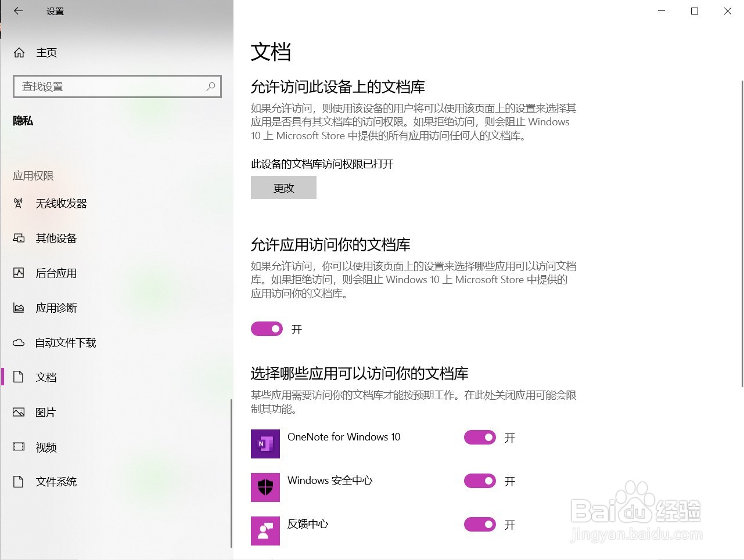Click the 其他设备 devices icon

(19, 239)
